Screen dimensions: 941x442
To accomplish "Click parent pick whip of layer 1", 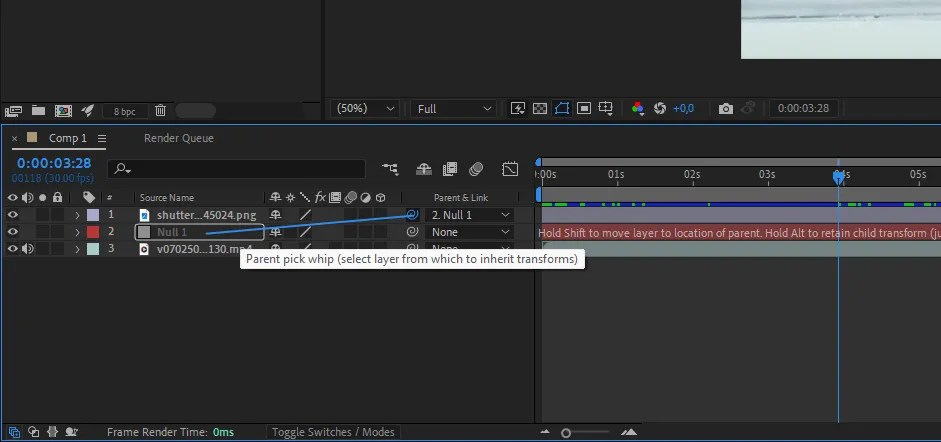I will pos(412,214).
